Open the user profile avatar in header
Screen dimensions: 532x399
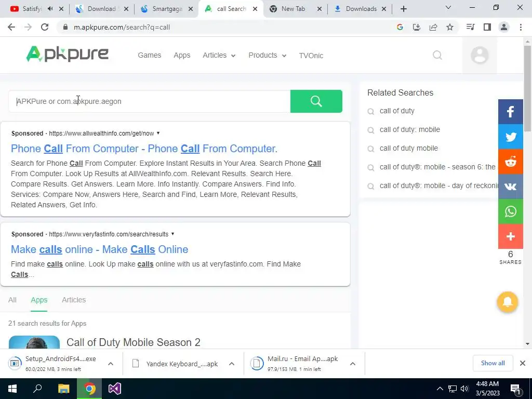click(x=480, y=55)
